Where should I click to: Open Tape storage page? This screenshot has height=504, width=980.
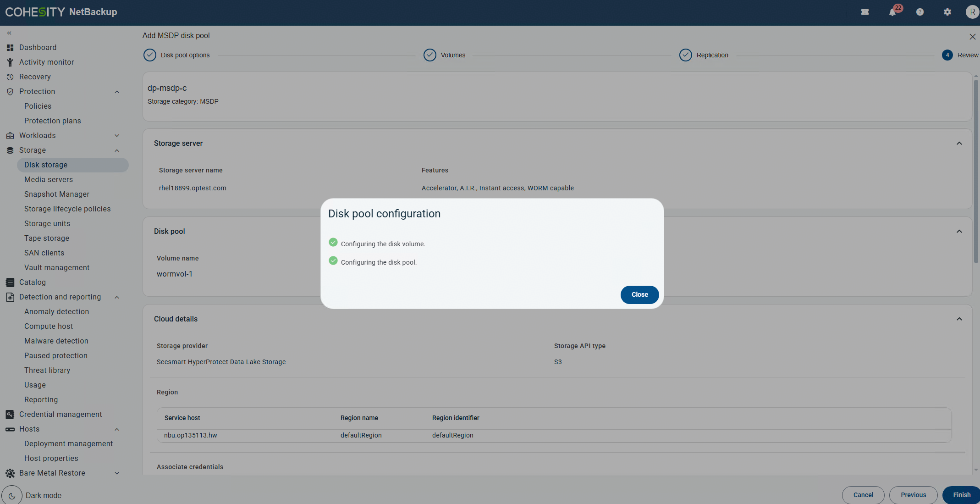click(47, 238)
